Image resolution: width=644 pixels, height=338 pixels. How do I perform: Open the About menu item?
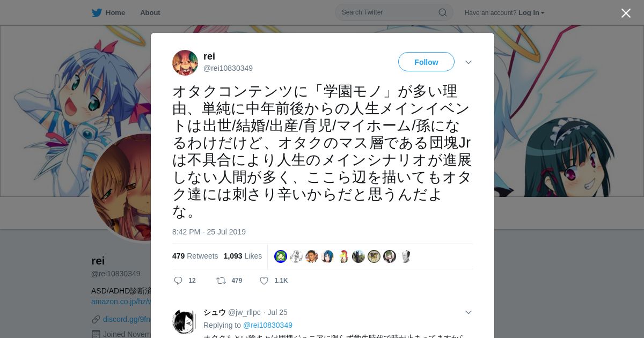click(150, 13)
